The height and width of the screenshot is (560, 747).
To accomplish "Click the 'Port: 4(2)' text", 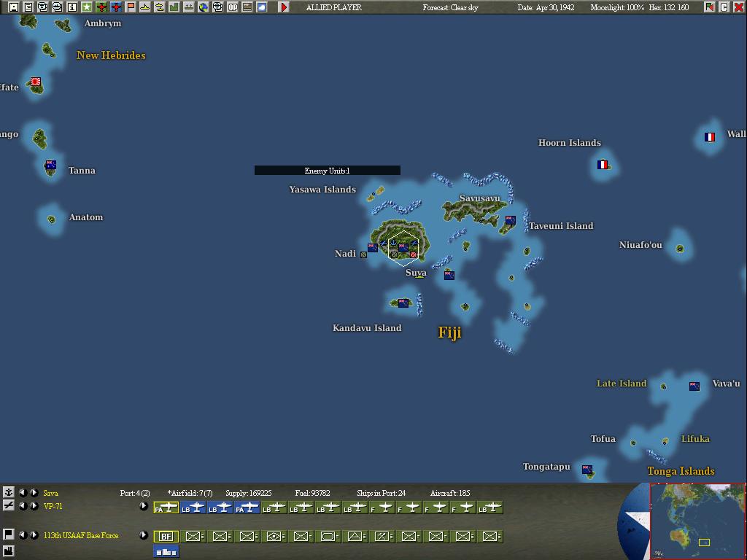I will coord(135,493).
